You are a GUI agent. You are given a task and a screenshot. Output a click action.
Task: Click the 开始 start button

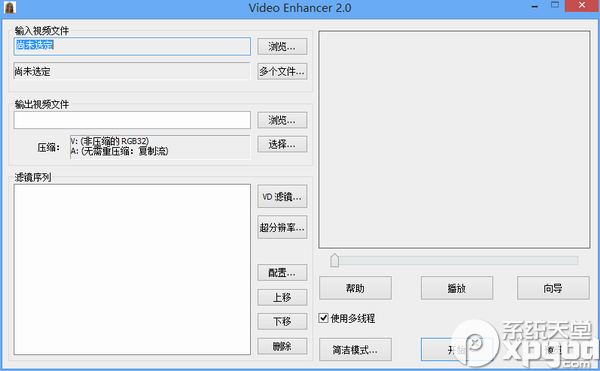[x=457, y=349]
